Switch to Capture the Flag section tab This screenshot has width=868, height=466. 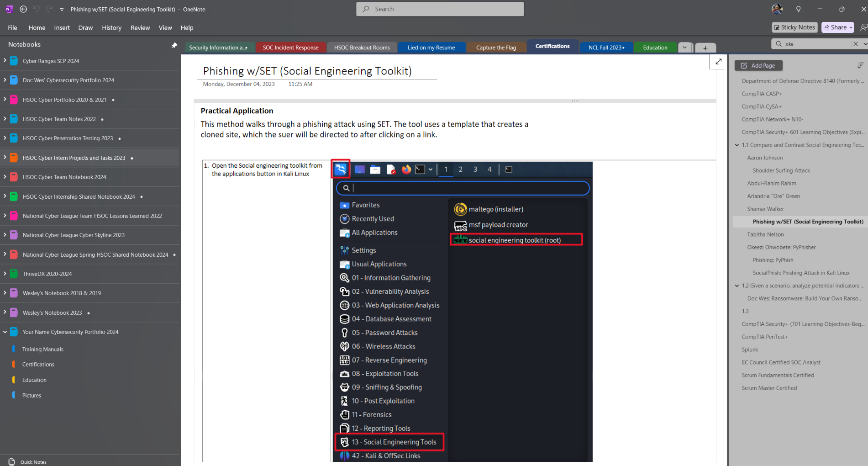496,48
